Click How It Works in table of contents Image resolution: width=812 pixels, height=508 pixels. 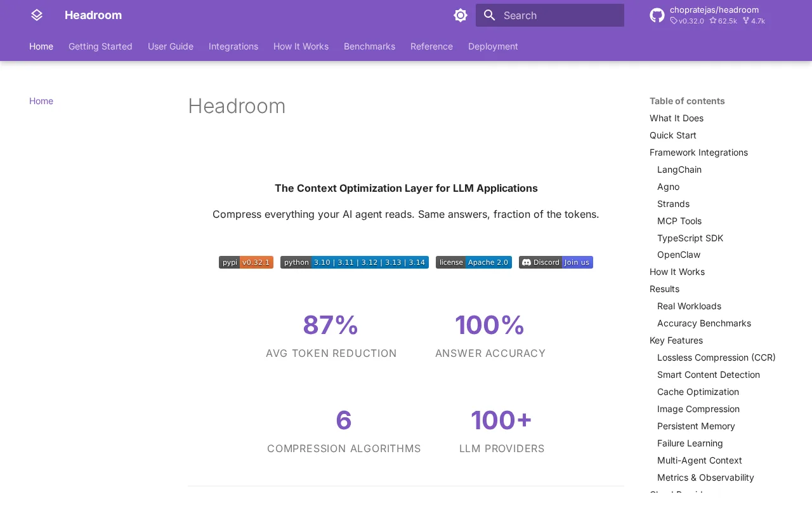pyautogui.click(x=677, y=272)
